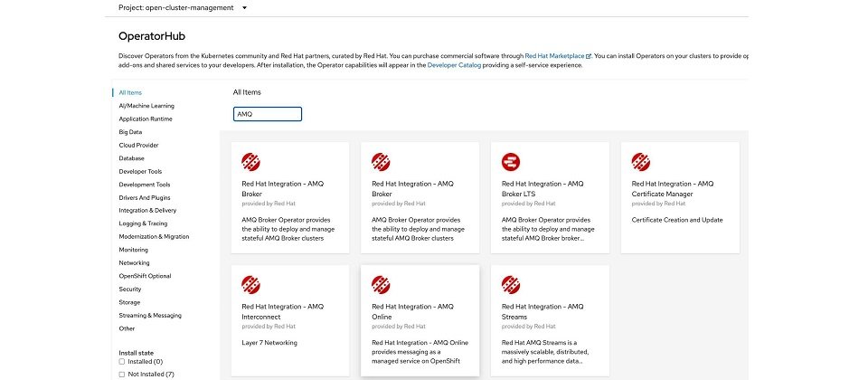Click the AMQ Certificate Manager operator icon

click(641, 162)
